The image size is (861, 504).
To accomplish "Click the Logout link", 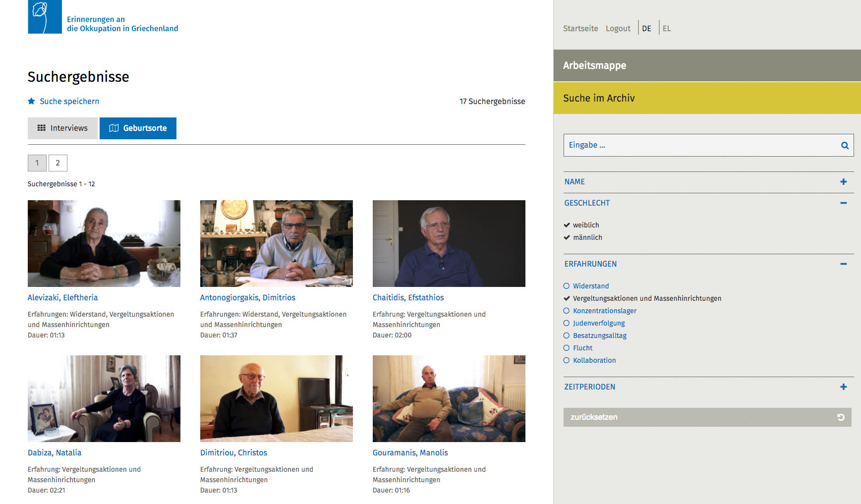I will tap(618, 28).
